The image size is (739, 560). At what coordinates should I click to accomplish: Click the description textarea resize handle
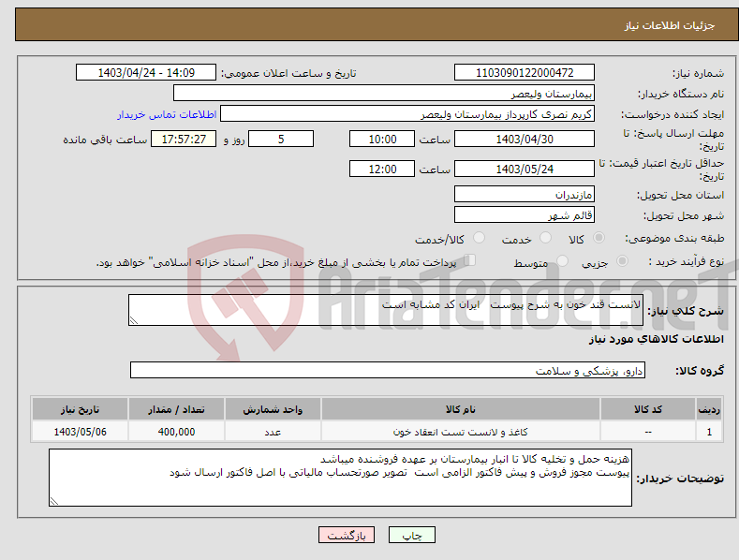coord(134,320)
